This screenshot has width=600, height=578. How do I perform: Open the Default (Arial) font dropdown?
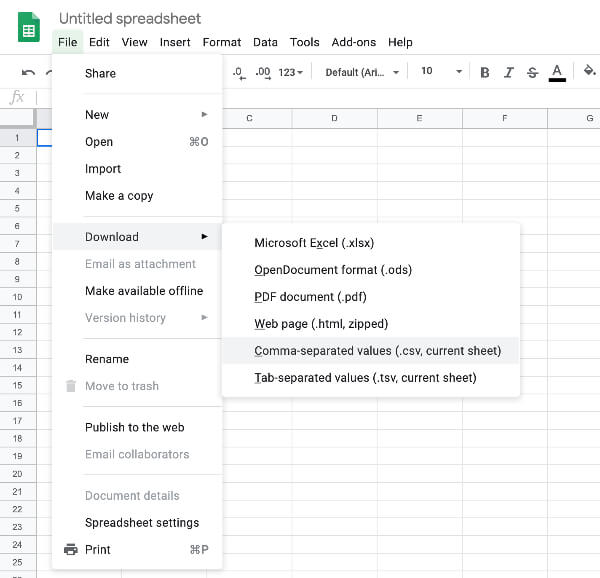click(362, 72)
